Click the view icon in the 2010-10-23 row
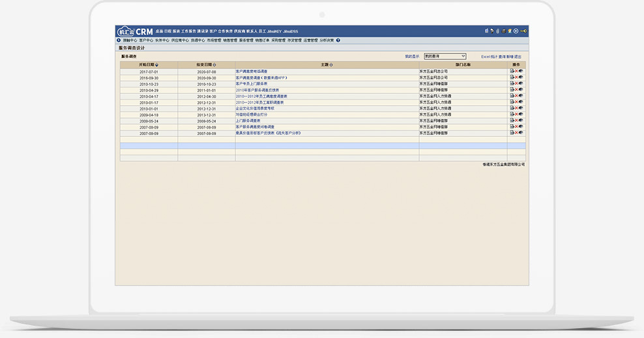The width and height of the screenshot is (644, 338). pyautogui.click(x=521, y=84)
